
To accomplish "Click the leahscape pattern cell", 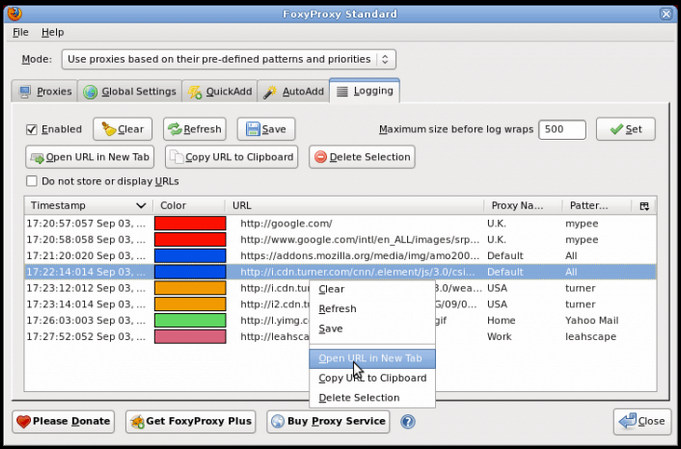I will 591,337.
